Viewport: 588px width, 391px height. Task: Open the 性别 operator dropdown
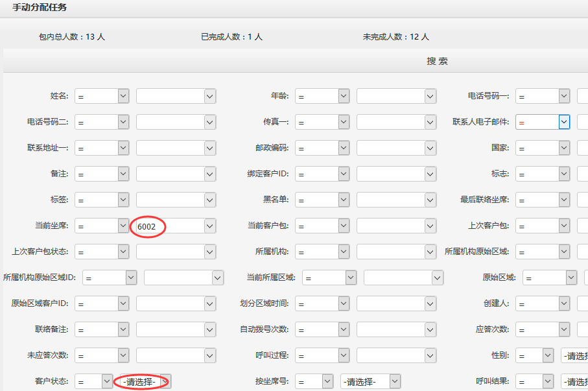click(534, 355)
